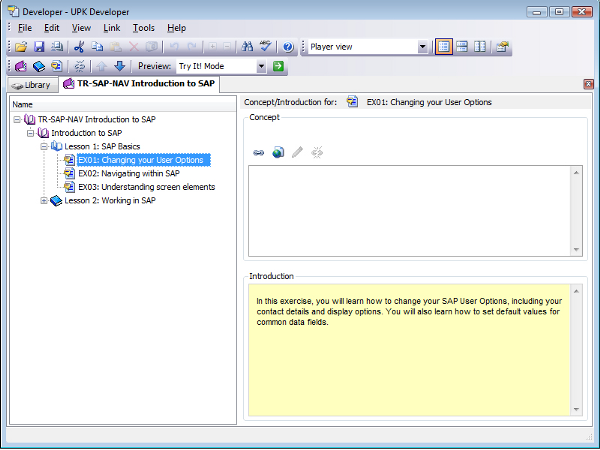
Task: Move item down with the blue arrow
Action: tap(119, 66)
